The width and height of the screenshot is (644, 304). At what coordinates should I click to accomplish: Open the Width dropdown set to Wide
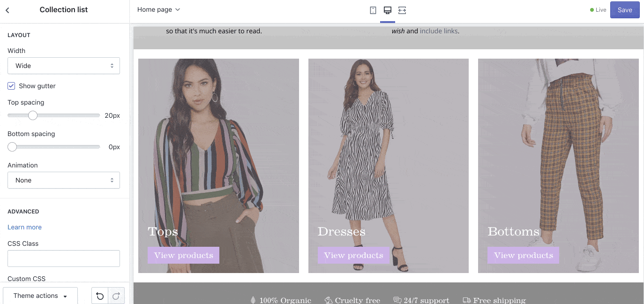tap(64, 66)
